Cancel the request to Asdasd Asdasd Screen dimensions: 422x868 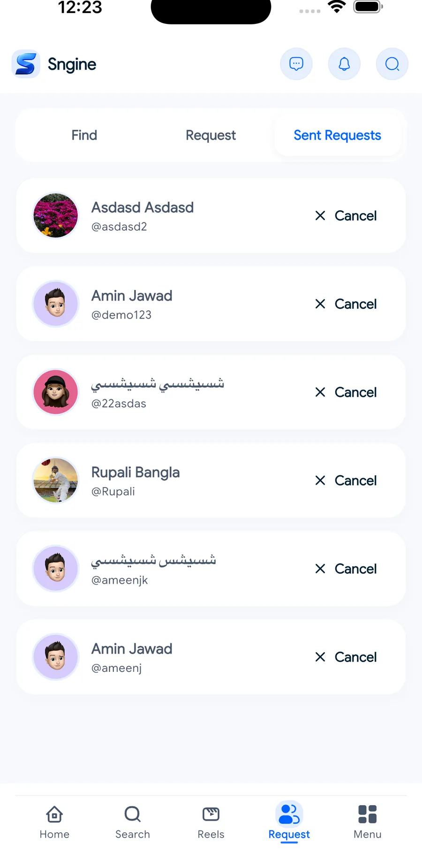(346, 216)
